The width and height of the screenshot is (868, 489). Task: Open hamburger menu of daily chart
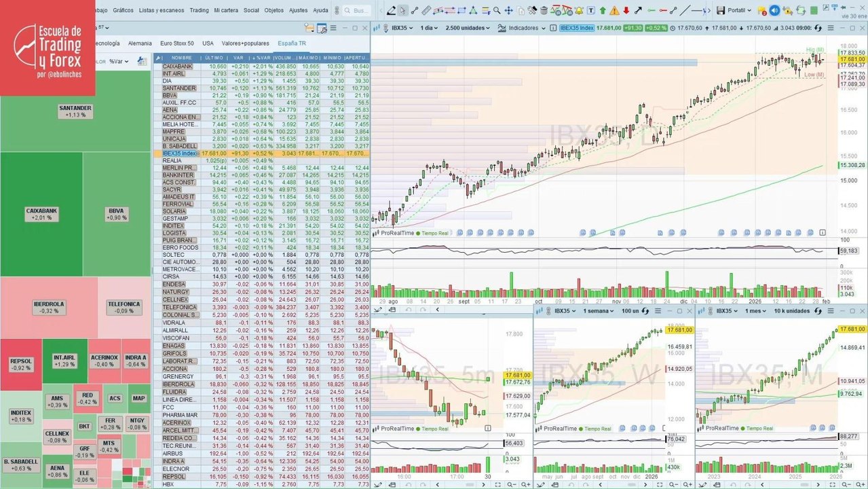[x=831, y=28]
